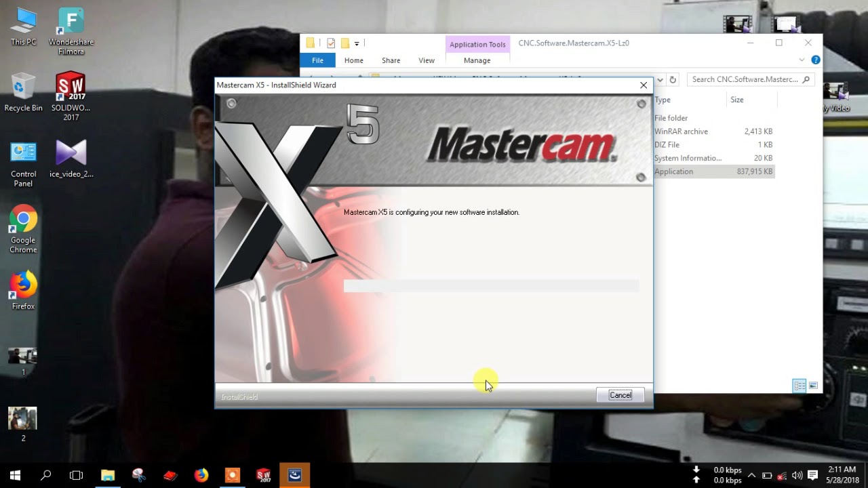This screenshot has height=488, width=868.
Task: Select the Application 837,915 KB row
Action: (713, 172)
